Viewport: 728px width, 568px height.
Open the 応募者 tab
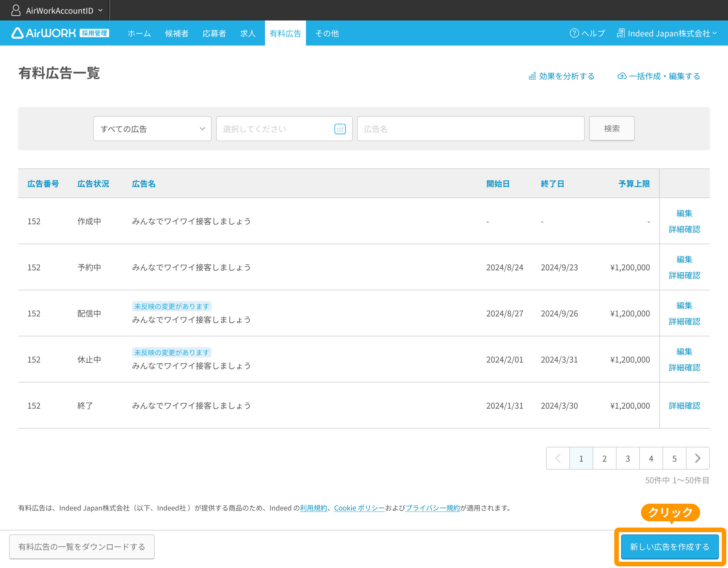(214, 33)
